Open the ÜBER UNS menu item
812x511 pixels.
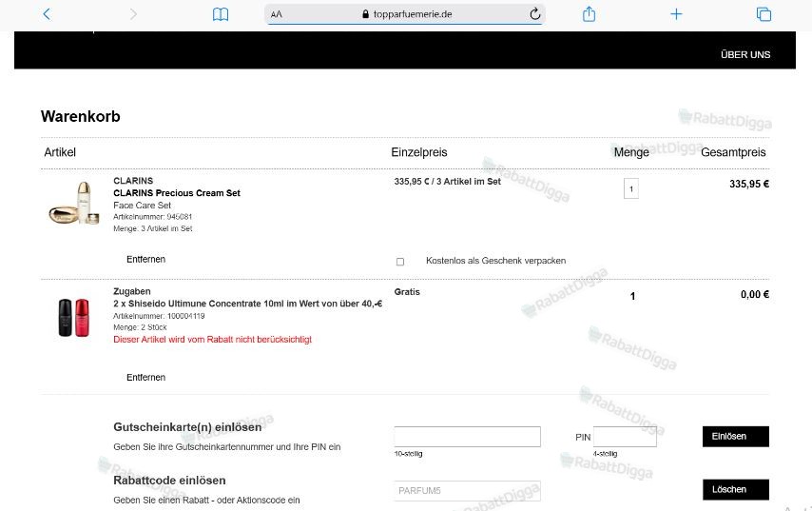click(x=745, y=54)
